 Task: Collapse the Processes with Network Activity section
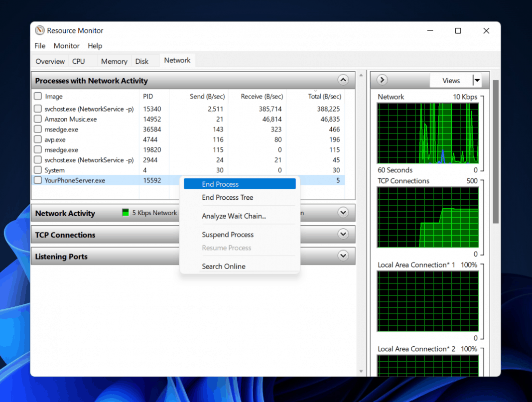click(x=343, y=80)
